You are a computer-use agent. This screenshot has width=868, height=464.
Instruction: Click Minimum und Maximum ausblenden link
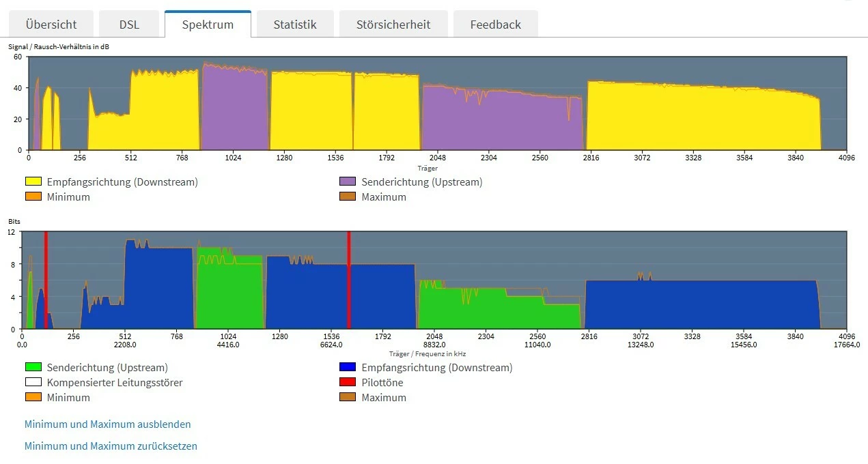108,424
